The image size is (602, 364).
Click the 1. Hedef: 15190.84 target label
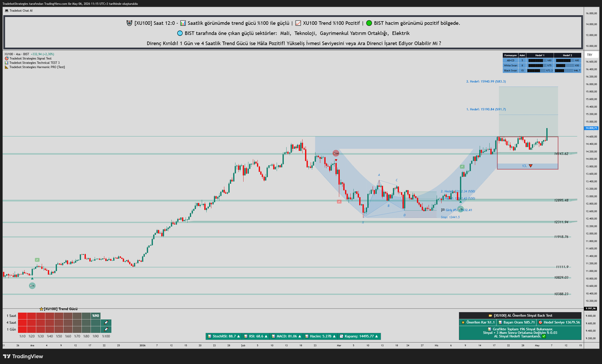486,109
